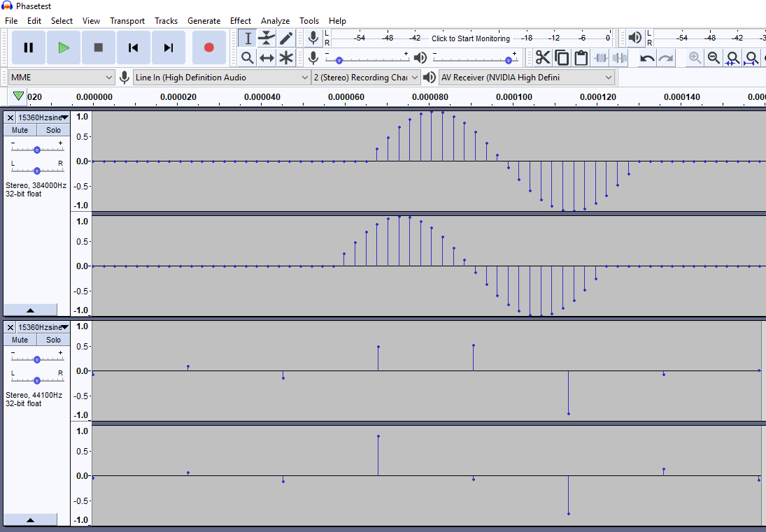Screen dimensions: 766x532
Task: Click the first track's gain slider
Action: tap(36, 149)
